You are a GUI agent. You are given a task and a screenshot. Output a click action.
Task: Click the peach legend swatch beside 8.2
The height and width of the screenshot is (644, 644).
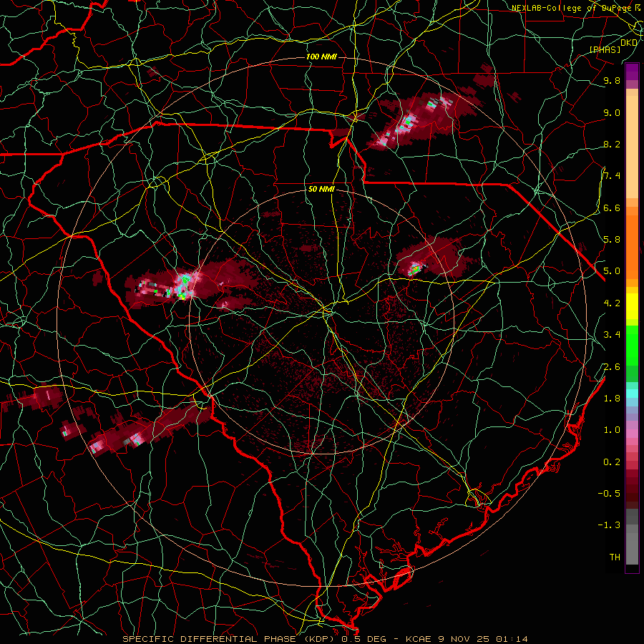click(632, 144)
